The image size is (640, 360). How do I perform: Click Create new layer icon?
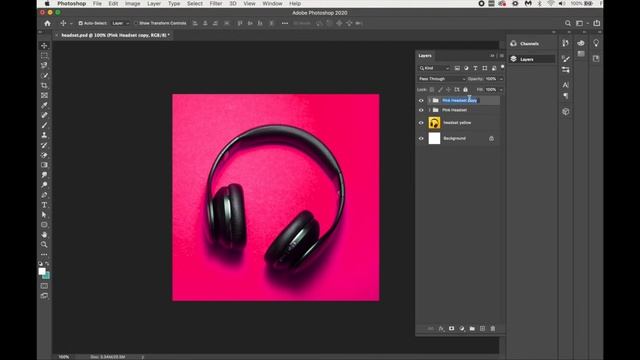click(x=482, y=329)
